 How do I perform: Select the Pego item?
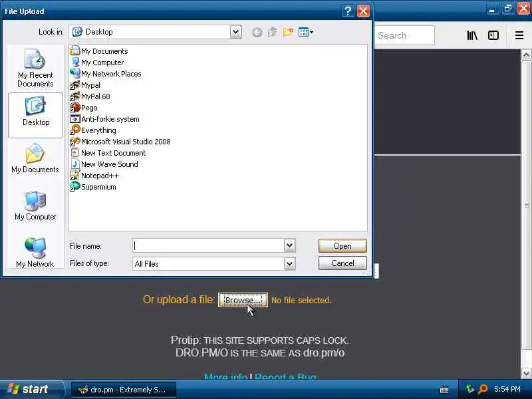[84, 108]
